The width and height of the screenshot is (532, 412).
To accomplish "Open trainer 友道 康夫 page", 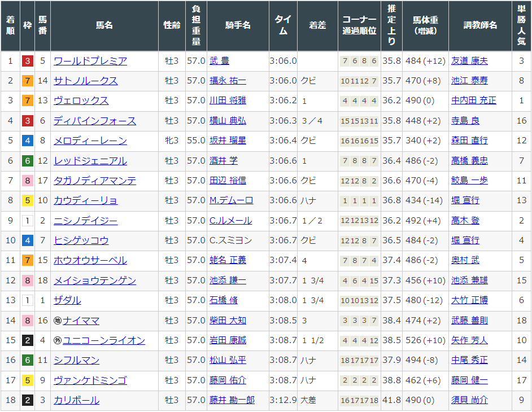I will (x=469, y=61).
